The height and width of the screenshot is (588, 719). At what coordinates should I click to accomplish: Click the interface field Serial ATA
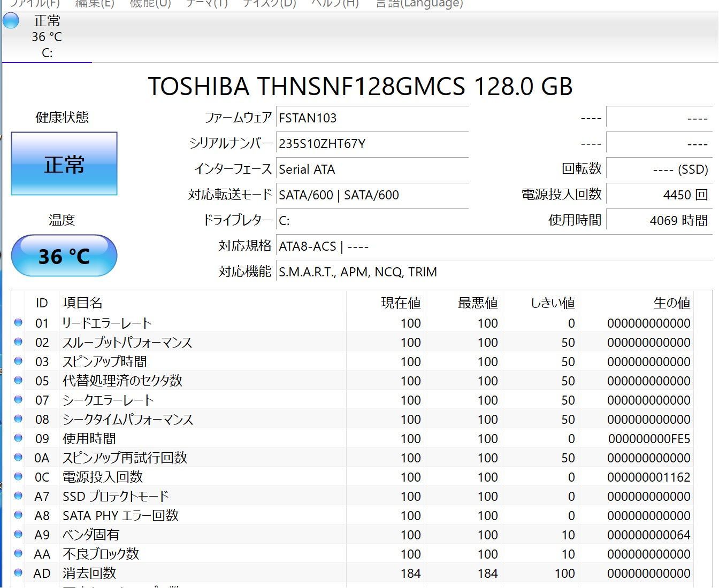[x=372, y=169]
